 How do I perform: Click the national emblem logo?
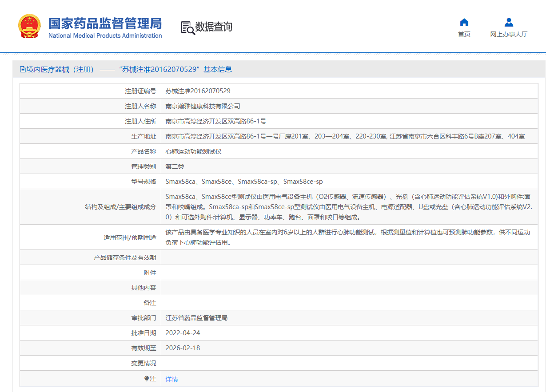click(x=29, y=26)
